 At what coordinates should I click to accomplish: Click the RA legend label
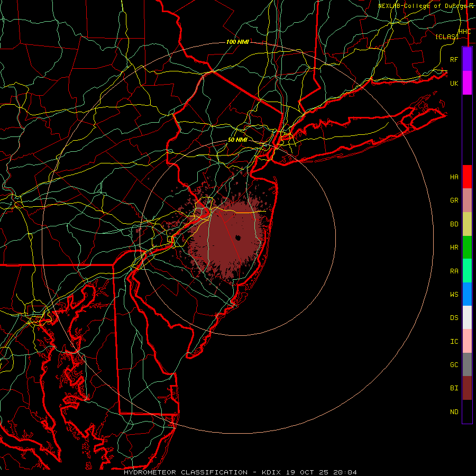(454, 271)
